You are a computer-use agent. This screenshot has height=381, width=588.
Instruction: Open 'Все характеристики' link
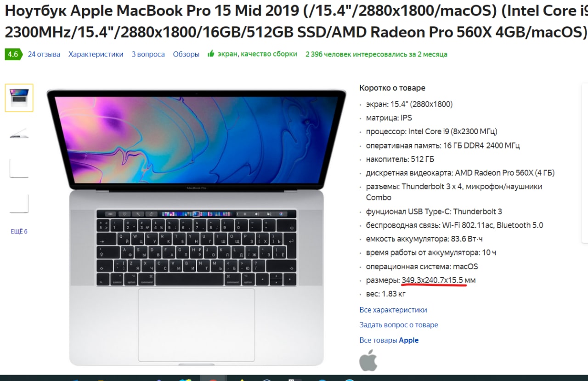(x=393, y=310)
